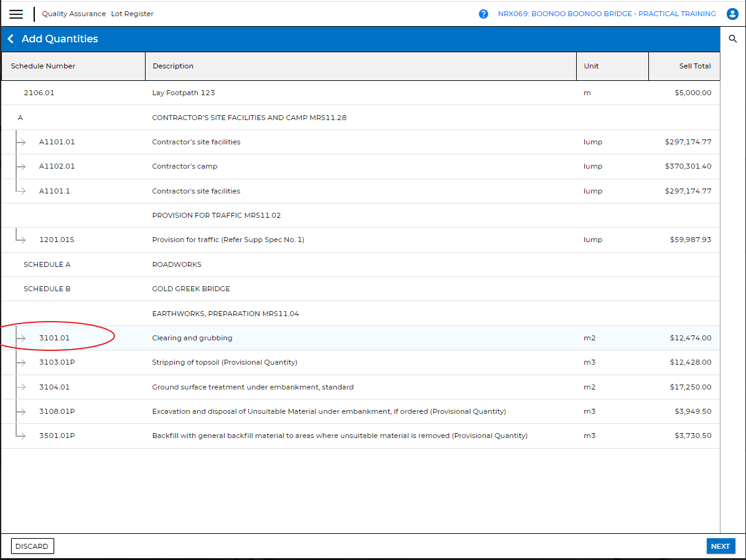Click Stripping of topsoil (Provisional Quantity)

coord(225,362)
